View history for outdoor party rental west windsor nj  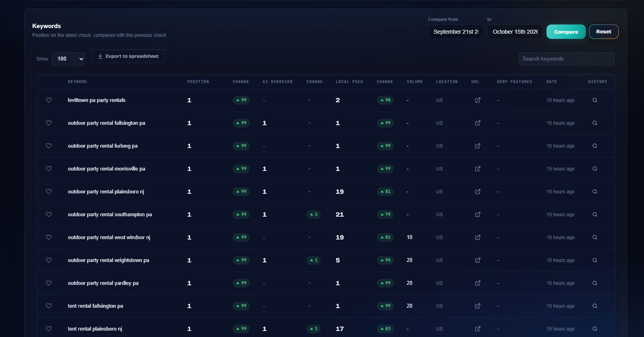pyautogui.click(x=595, y=238)
